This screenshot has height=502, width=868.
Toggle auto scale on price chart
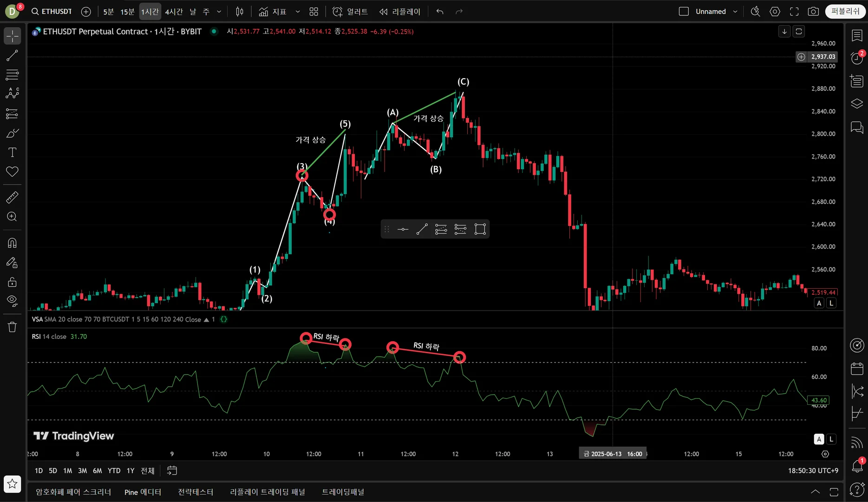(819, 303)
